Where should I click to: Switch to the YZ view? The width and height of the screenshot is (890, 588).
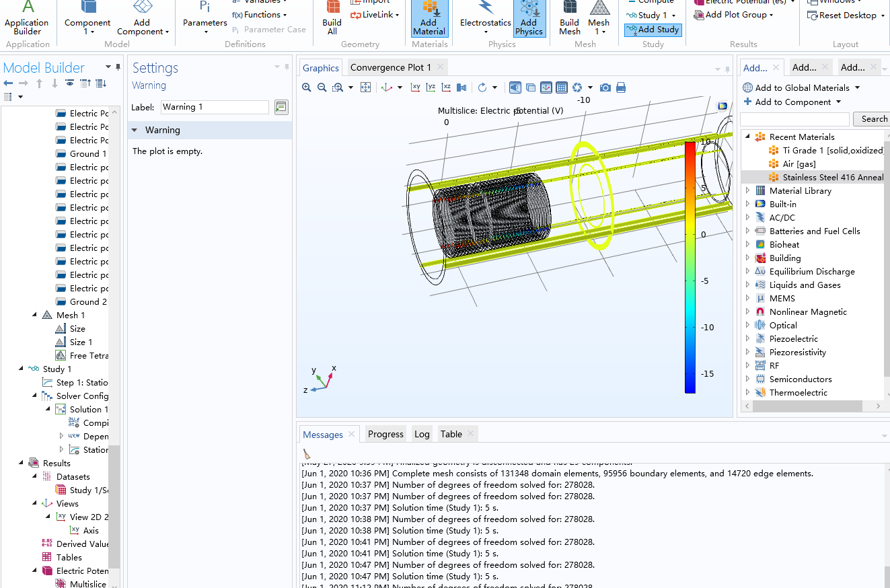(x=431, y=87)
